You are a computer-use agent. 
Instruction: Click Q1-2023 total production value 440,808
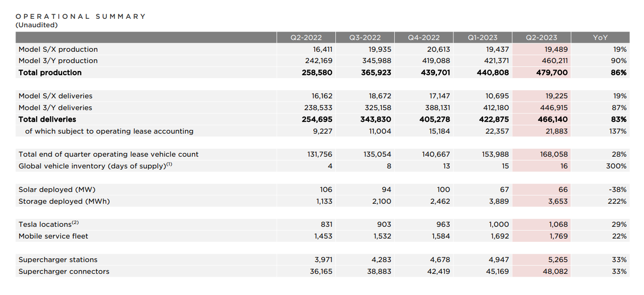pyautogui.click(x=493, y=72)
